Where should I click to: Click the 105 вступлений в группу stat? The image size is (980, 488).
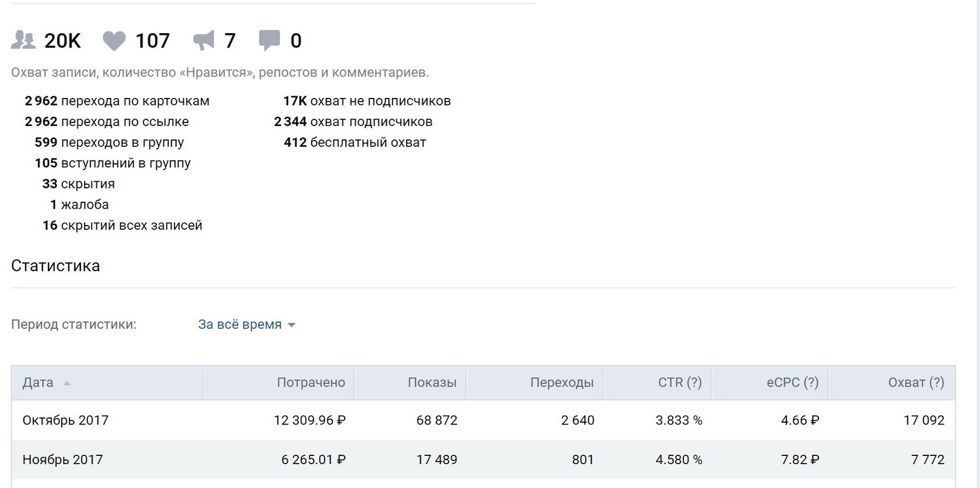point(113,163)
